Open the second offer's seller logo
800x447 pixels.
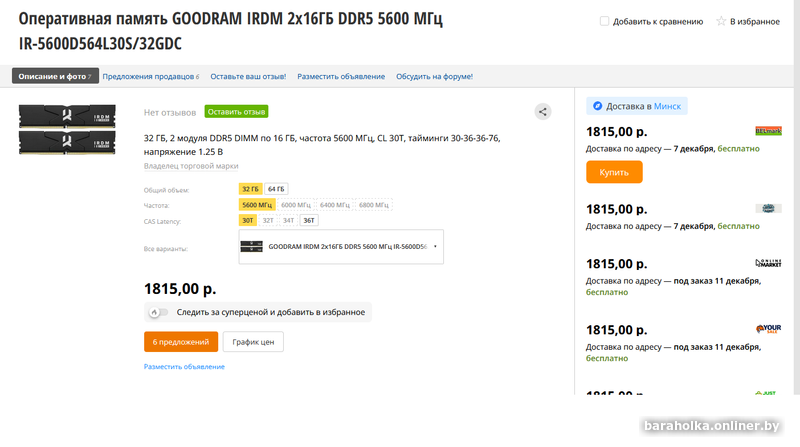(x=768, y=209)
